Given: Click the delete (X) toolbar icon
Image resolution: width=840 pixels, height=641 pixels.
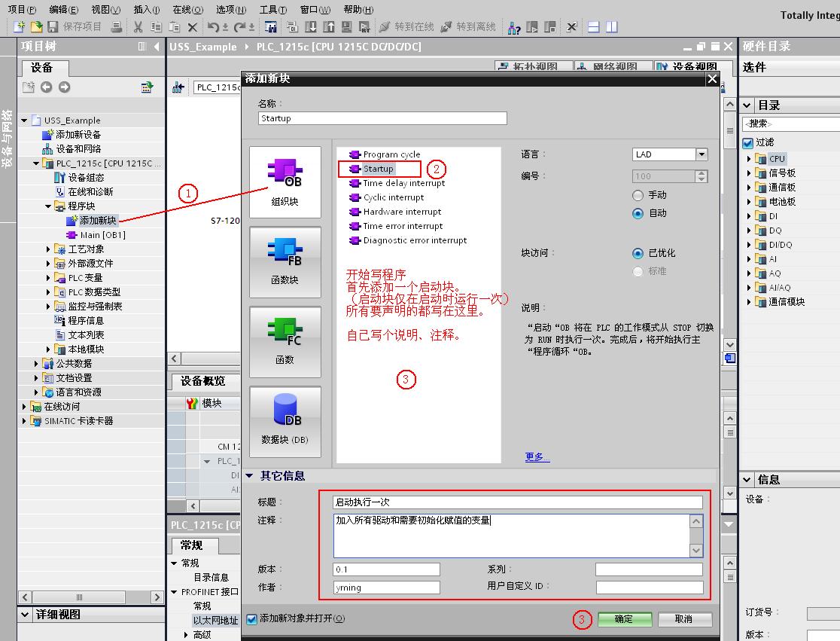Looking at the screenshot, I should [193, 27].
